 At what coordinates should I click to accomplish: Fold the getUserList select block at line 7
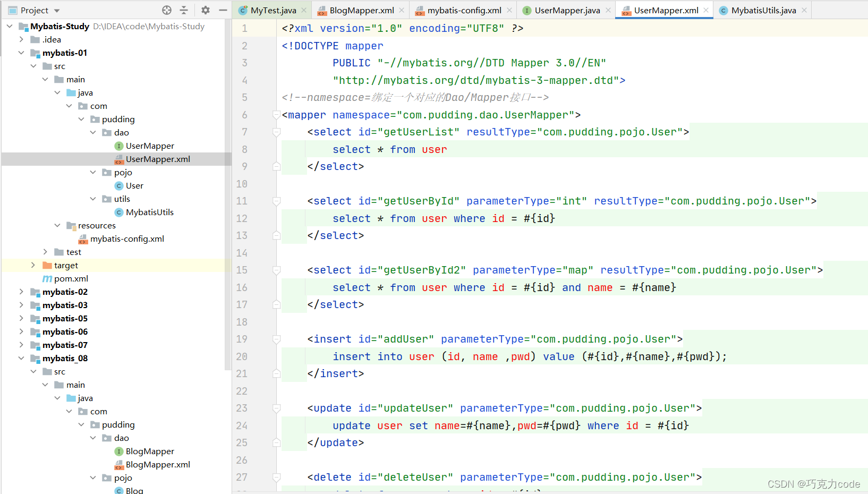276,132
